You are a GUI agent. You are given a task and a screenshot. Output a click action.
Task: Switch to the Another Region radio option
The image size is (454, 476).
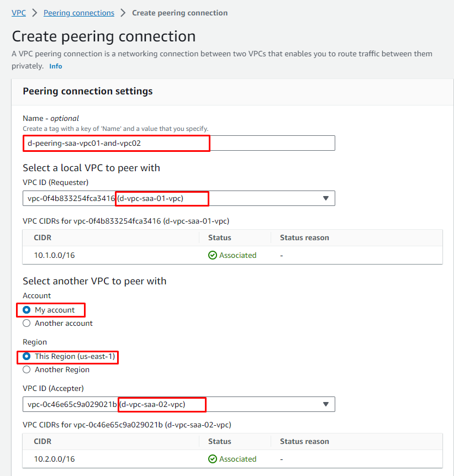(x=27, y=370)
